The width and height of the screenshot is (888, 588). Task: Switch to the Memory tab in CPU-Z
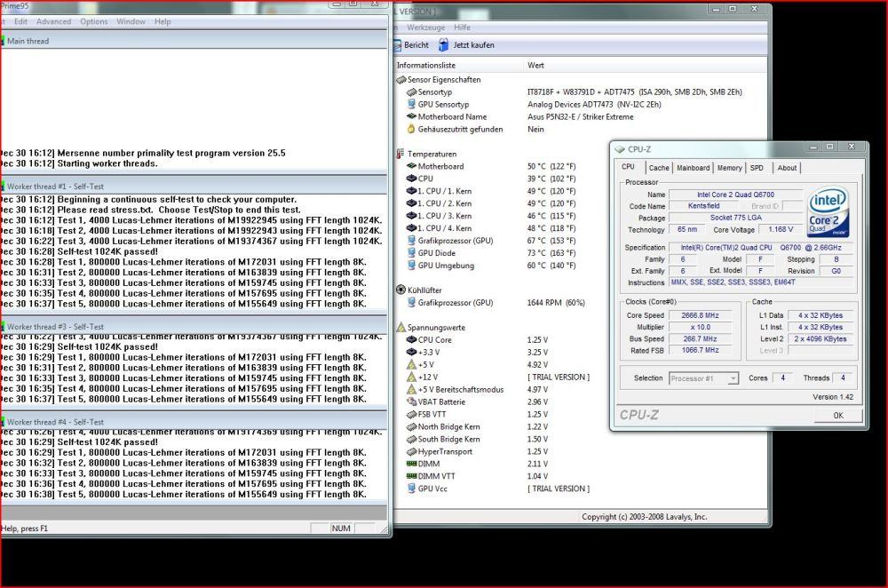coord(729,168)
